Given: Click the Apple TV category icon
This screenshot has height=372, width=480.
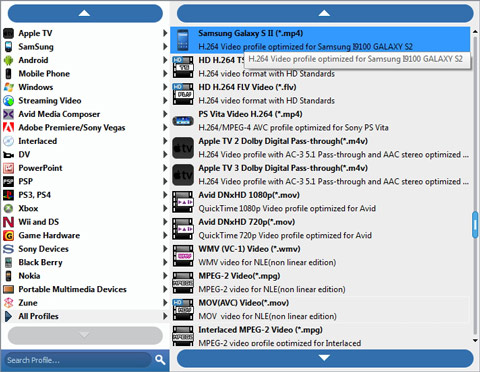Looking at the screenshot, I should click(x=8, y=33).
